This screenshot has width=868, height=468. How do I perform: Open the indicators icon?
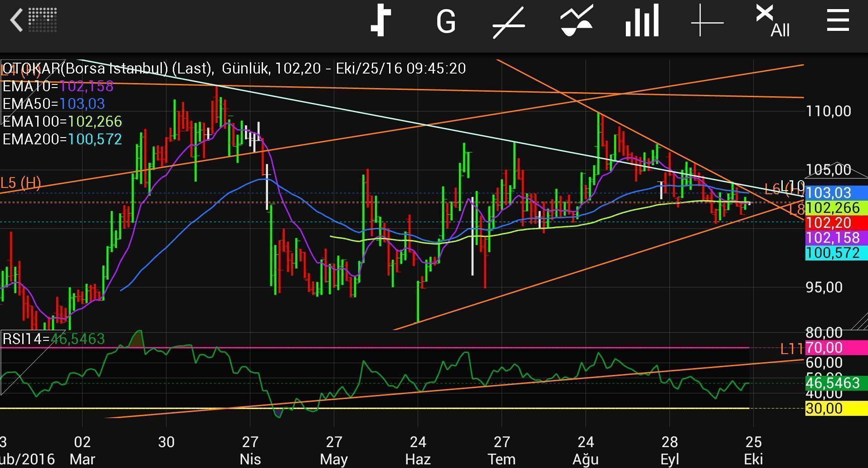[576, 21]
